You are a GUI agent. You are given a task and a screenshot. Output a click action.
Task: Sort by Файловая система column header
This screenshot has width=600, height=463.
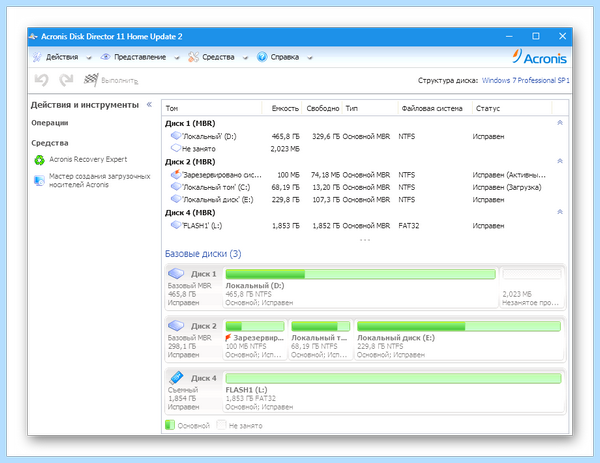(x=435, y=108)
